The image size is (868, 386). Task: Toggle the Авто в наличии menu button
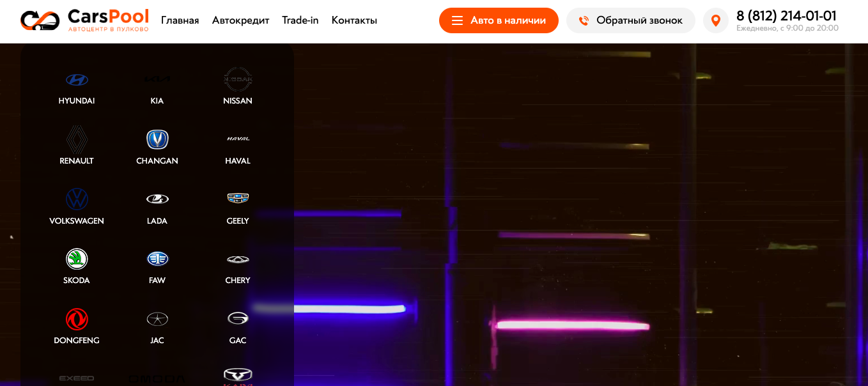[x=499, y=20]
